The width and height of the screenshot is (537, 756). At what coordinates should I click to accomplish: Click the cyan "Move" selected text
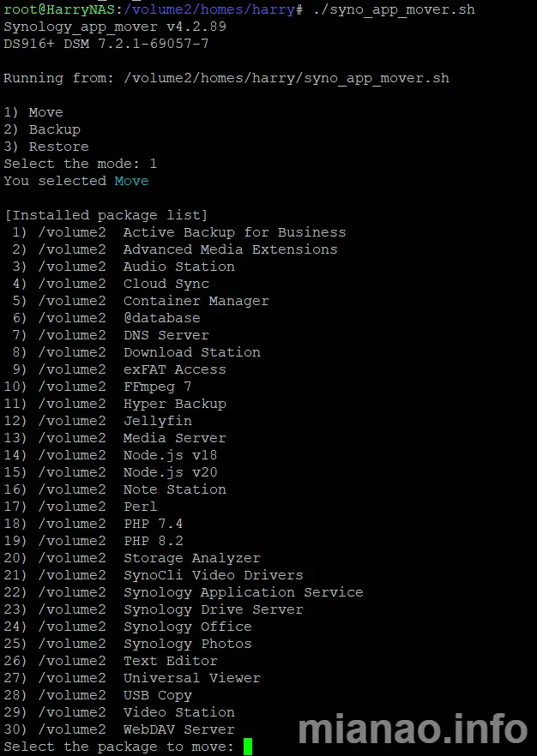coord(131,181)
